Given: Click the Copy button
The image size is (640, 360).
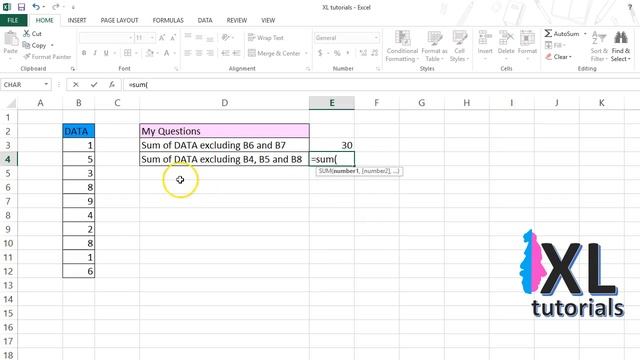Looking at the screenshot, I should tap(35, 45).
